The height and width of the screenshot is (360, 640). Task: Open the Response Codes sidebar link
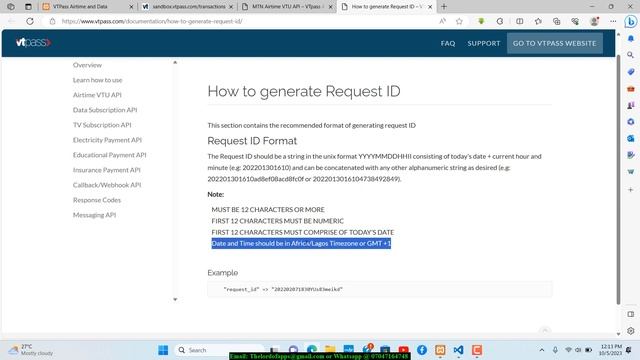[97, 200]
